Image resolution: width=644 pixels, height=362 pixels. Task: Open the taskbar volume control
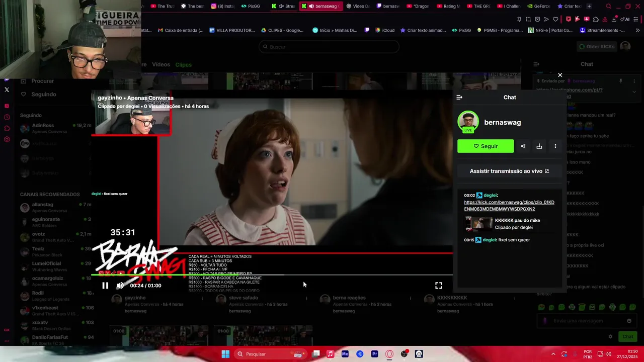tap(608, 354)
